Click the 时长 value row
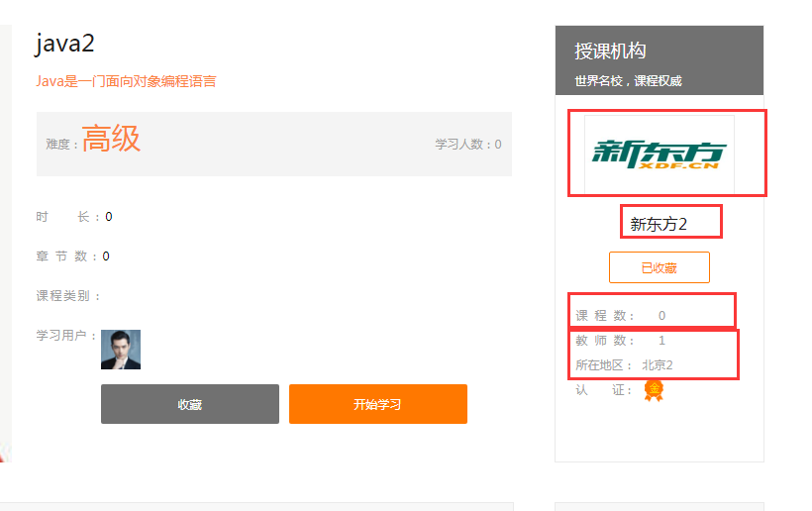This screenshot has width=812, height=511. (74, 217)
